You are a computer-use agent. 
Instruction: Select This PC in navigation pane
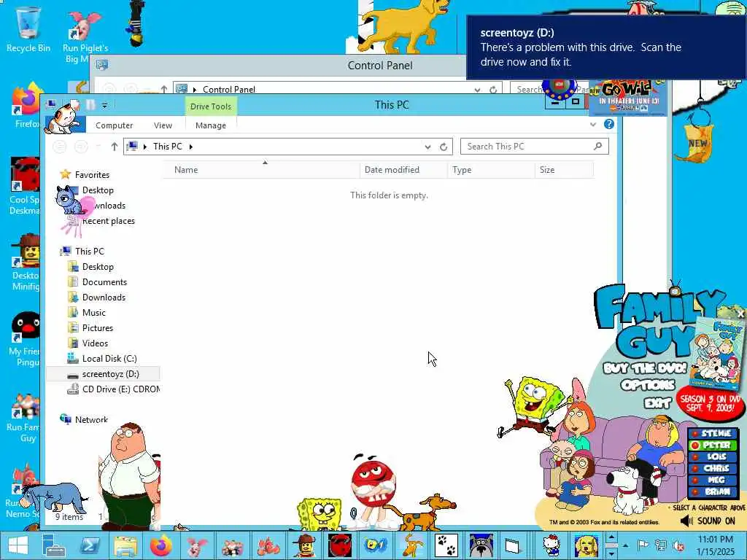(89, 252)
